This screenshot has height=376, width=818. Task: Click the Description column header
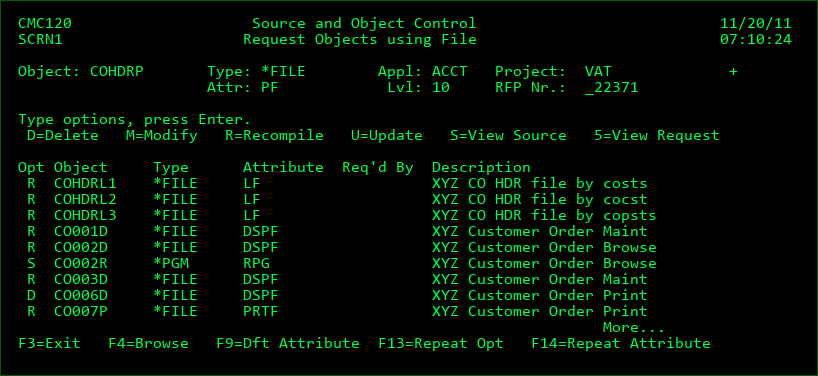[x=482, y=167]
